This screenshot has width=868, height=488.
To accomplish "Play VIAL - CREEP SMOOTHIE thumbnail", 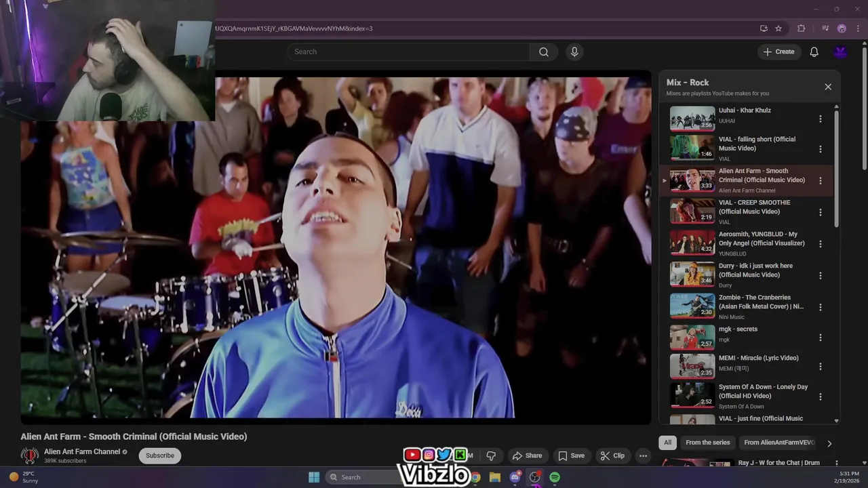I will coord(692,211).
